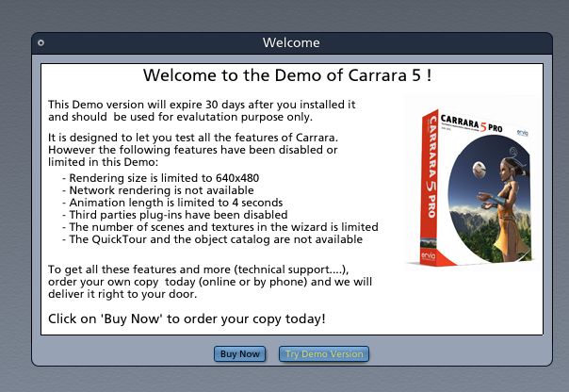The height and width of the screenshot is (392, 569).
Task: Click the Demo expires in 30 days paragraph
Action: click(x=202, y=110)
